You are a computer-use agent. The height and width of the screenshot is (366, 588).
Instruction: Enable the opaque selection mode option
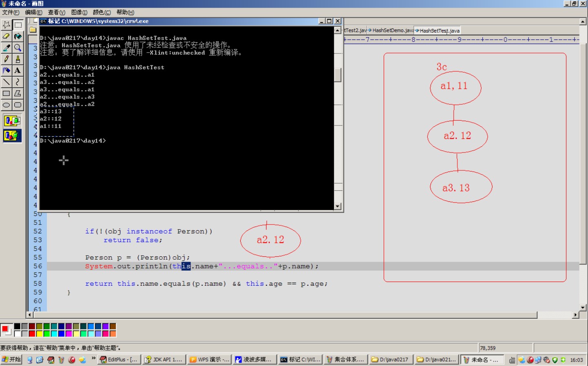coord(12,121)
